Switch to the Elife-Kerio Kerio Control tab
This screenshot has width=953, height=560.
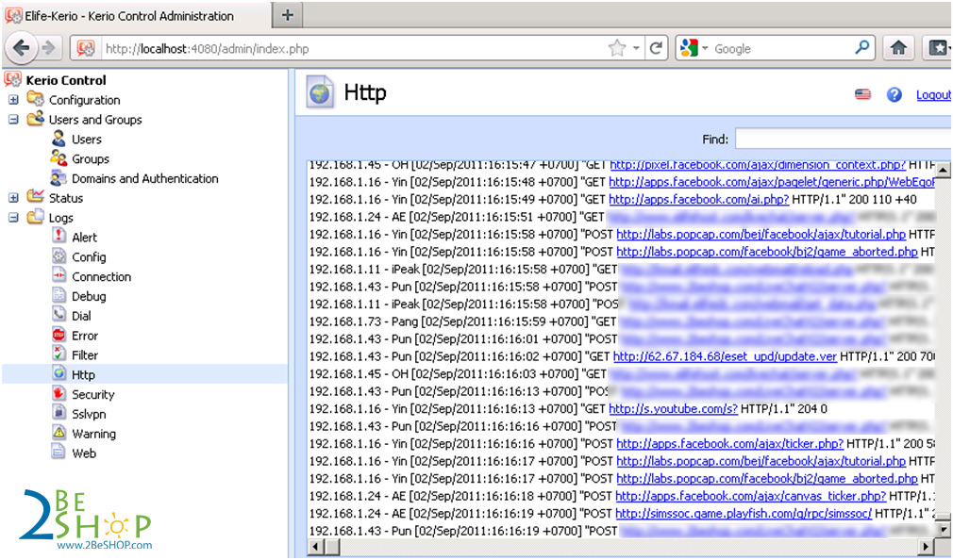pyautogui.click(x=136, y=16)
